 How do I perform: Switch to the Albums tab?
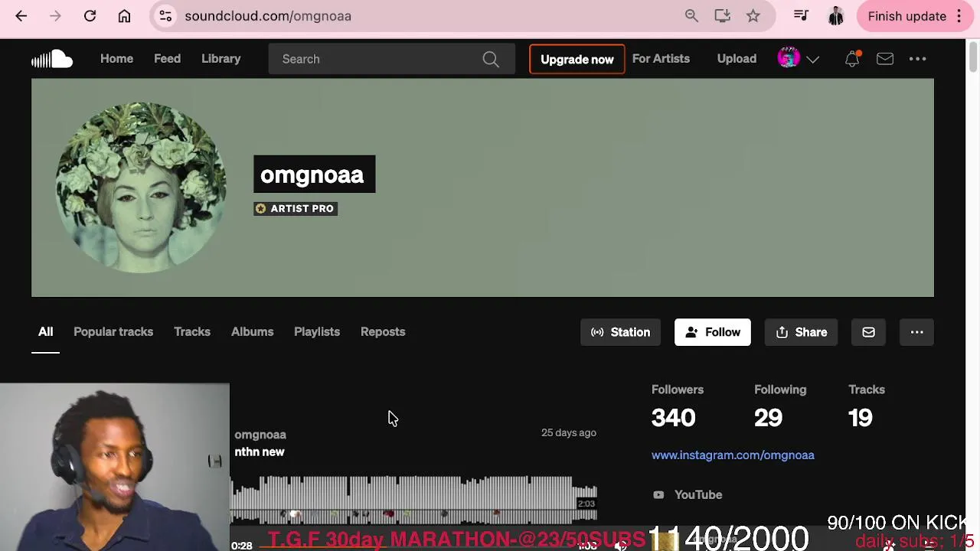coord(252,331)
